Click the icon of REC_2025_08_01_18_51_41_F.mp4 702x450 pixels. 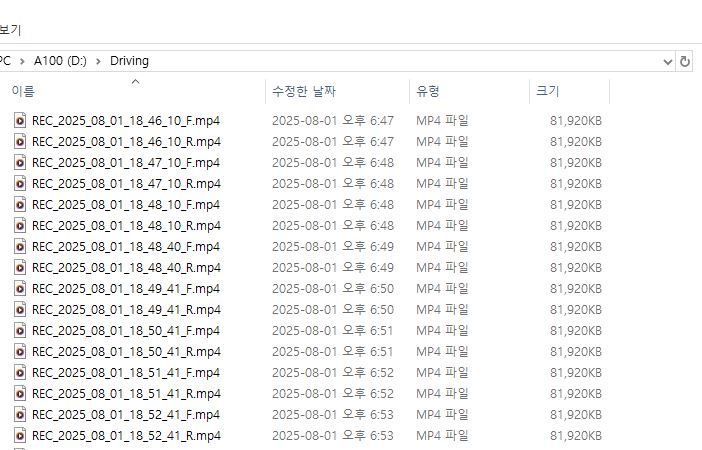[x=20, y=373]
